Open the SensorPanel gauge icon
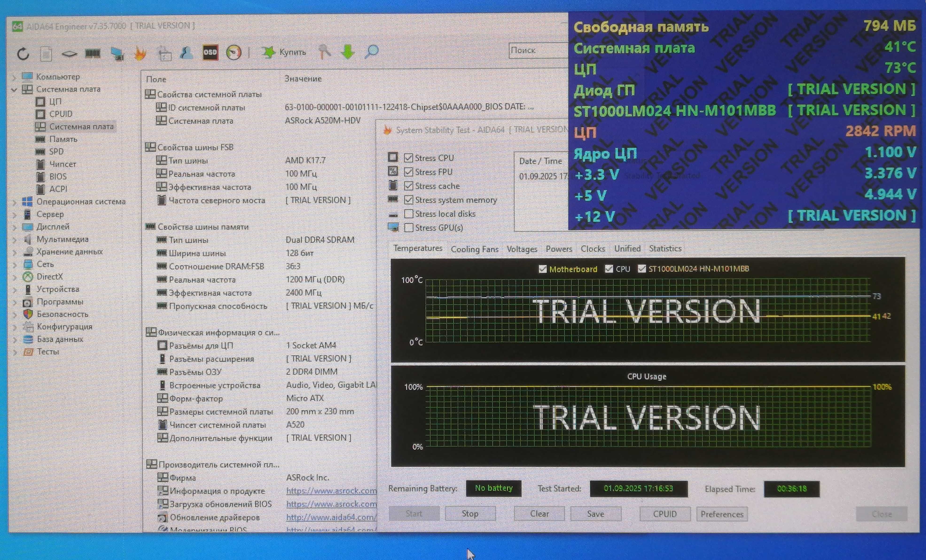Screen dimensions: 926x560 (x=233, y=52)
